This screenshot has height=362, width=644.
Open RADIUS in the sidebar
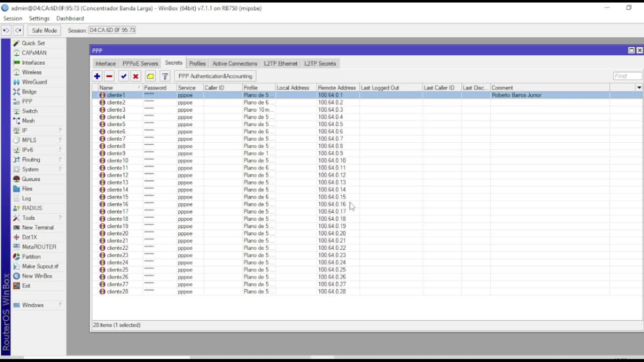[x=32, y=208]
